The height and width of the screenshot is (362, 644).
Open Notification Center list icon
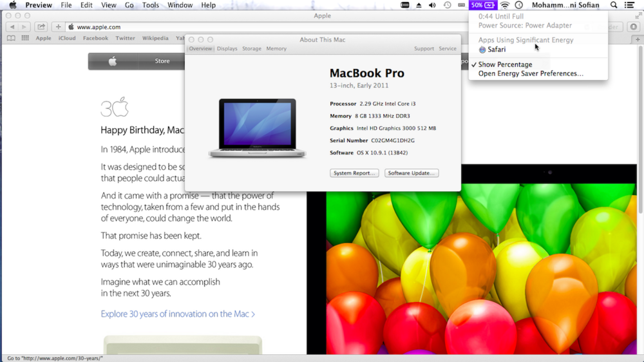click(x=629, y=5)
